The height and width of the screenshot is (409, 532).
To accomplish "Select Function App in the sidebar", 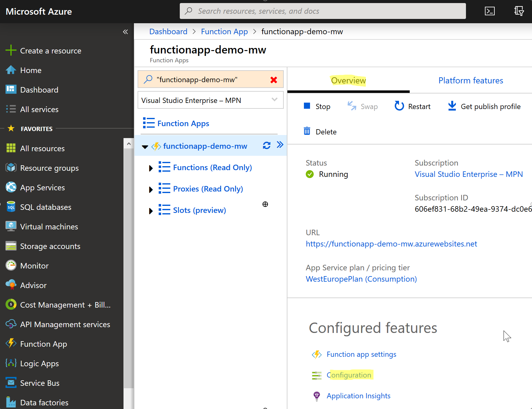I will [43, 344].
